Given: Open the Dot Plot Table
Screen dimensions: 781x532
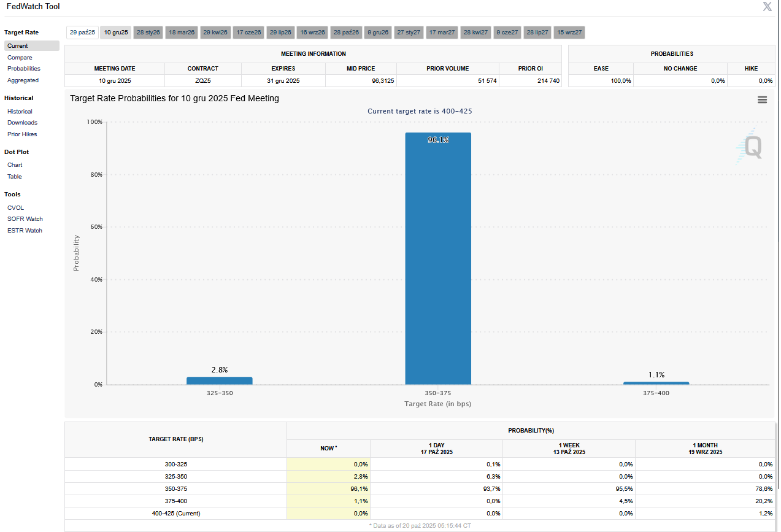Looking at the screenshot, I should pyautogui.click(x=14, y=177).
